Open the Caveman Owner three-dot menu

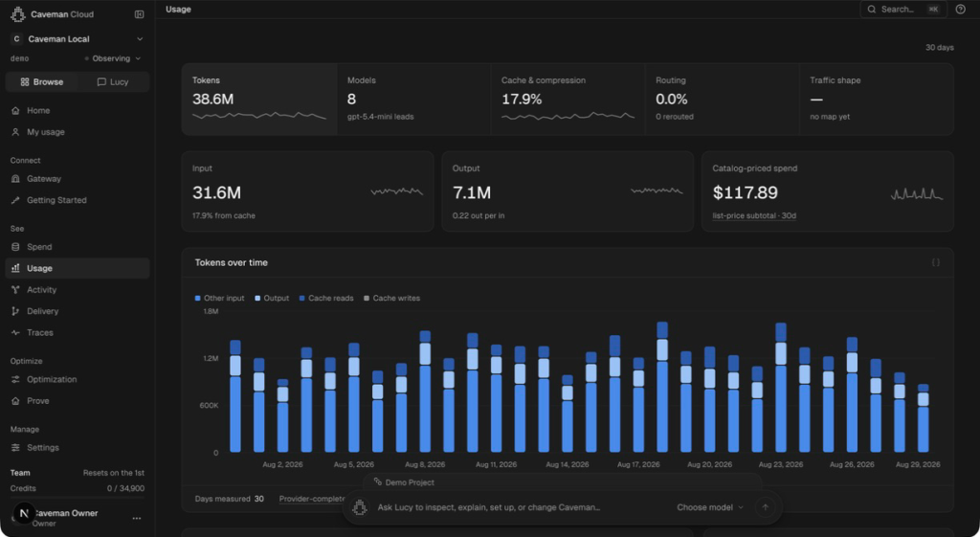(x=137, y=518)
